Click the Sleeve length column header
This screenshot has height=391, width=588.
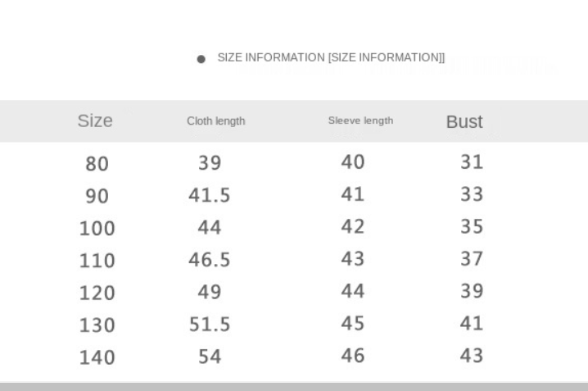pos(361,120)
